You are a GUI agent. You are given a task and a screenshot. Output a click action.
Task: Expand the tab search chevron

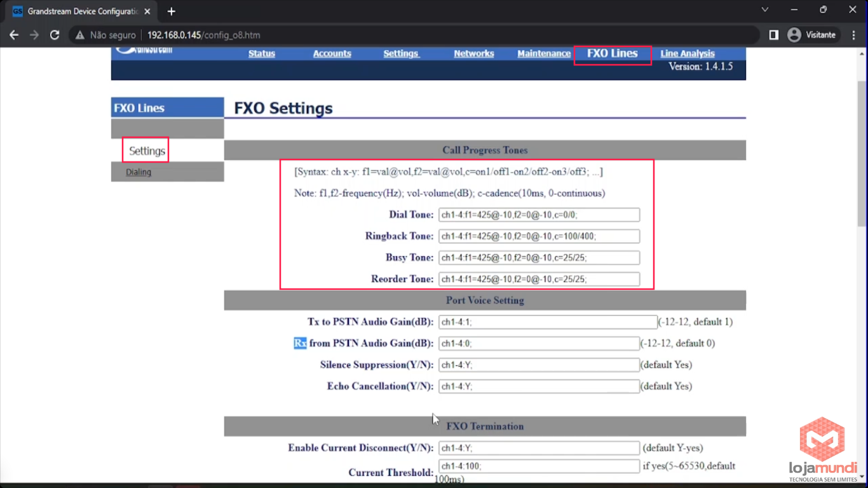pyautogui.click(x=765, y=10)
